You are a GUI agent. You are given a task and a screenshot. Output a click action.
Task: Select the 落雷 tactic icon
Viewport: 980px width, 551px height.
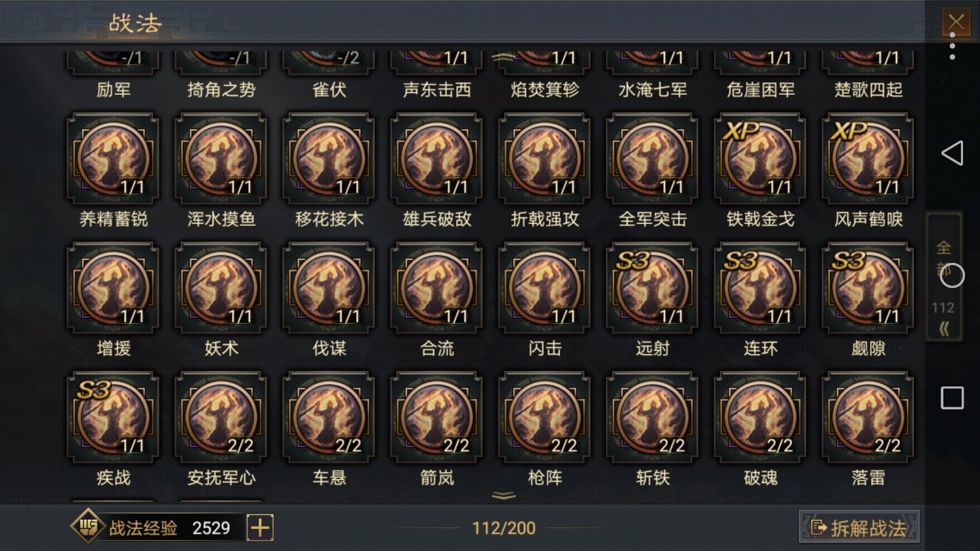[x=868, y=417]
